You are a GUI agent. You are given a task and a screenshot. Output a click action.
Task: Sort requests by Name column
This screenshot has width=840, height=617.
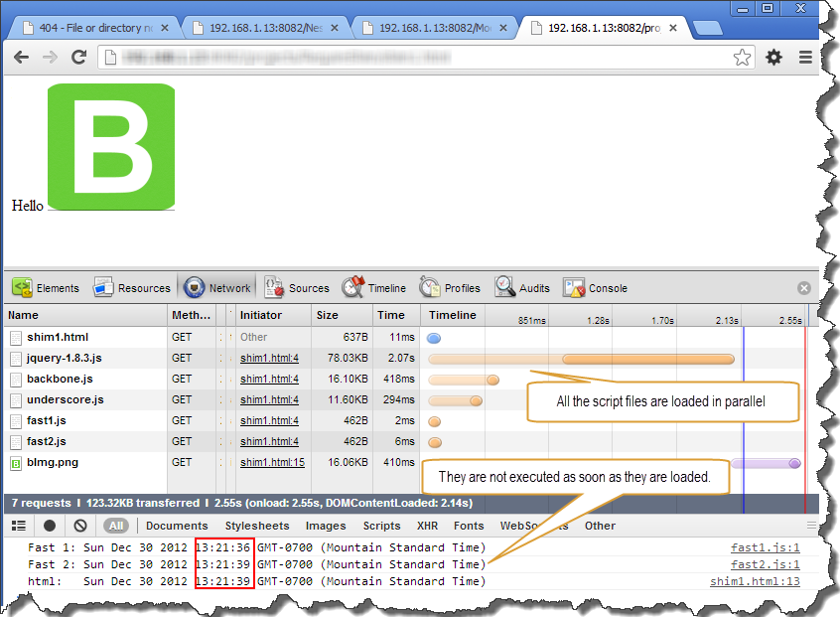(x=85, y=315)
